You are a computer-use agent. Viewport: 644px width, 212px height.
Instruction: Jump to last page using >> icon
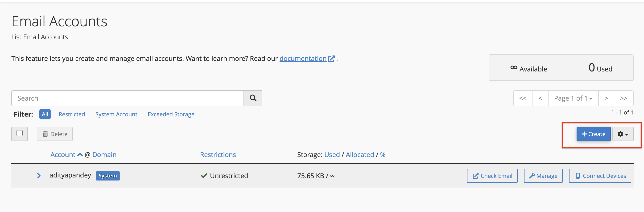624,98
